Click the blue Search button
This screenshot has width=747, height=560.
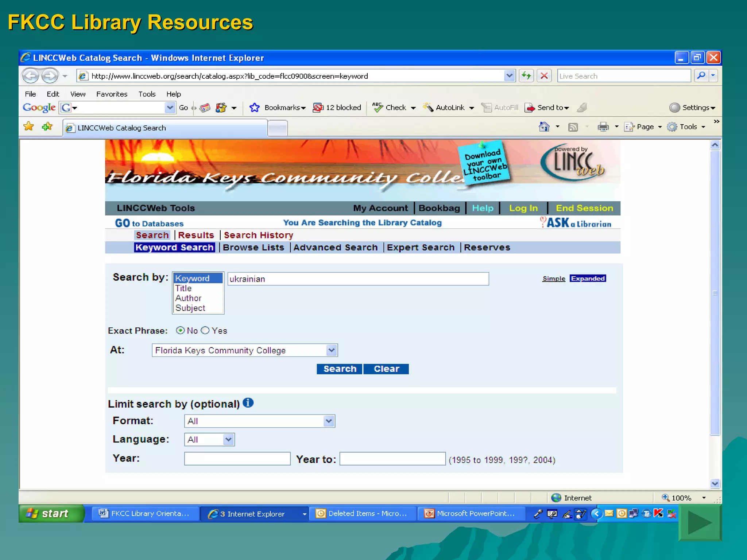340,369
